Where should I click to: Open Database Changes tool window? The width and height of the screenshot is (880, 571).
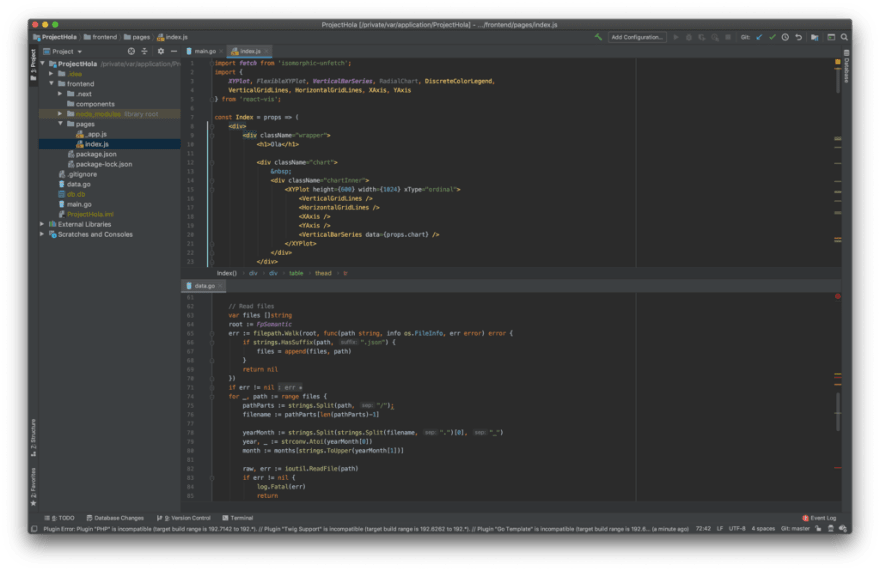(115, 518)
